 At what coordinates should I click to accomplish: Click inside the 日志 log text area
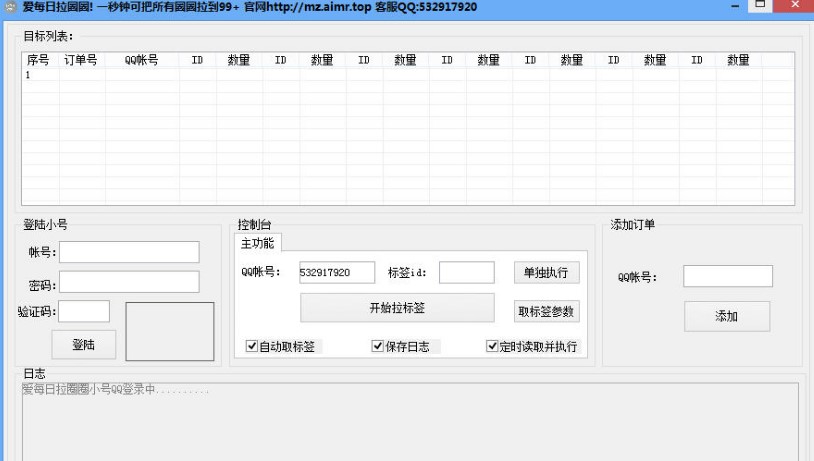410,422
